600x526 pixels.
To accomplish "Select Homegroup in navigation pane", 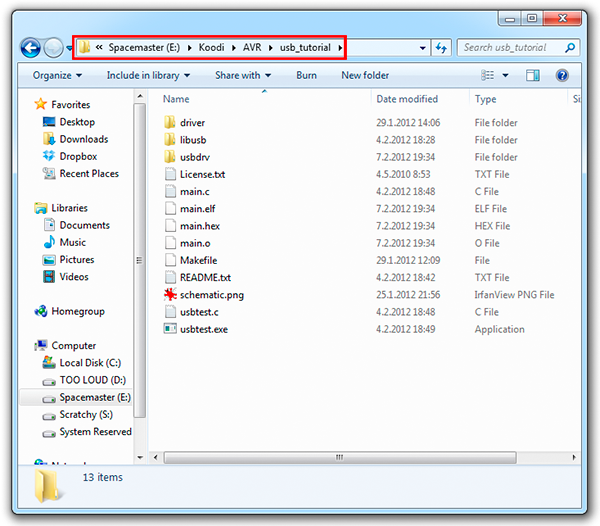I will coord(78,311).
